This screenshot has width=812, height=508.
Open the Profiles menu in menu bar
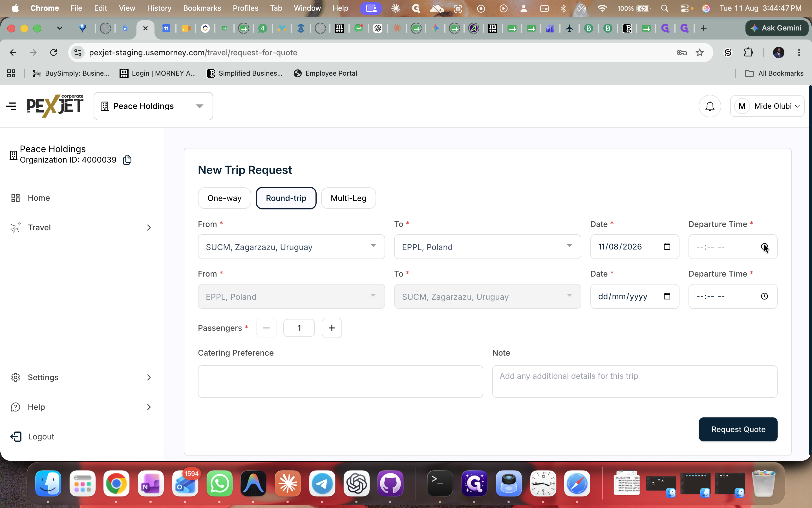coord(245,8)
